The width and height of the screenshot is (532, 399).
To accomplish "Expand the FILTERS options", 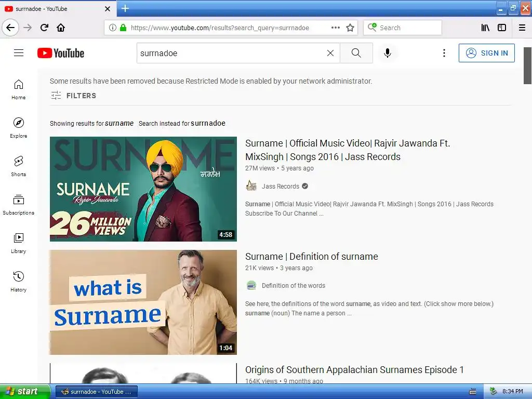I will click(x=74, y=96).
